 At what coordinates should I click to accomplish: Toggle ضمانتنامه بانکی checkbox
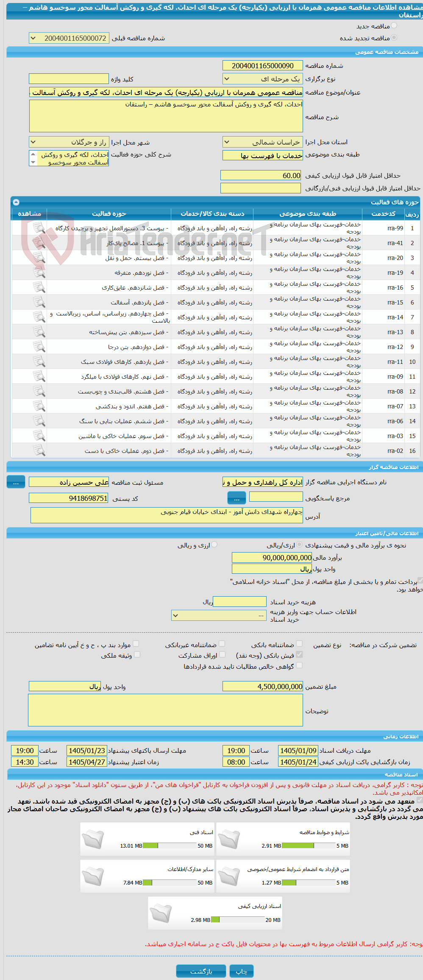299,644
